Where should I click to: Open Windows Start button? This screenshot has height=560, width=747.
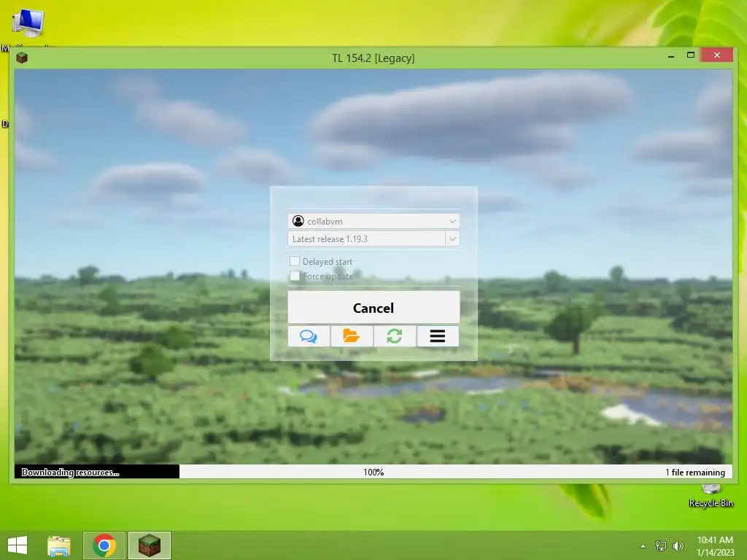(x=18, y=545)
